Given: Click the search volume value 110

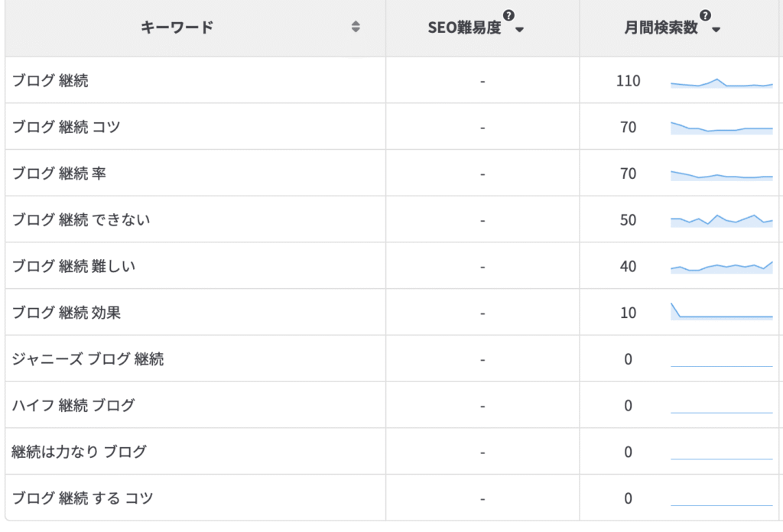Looking at the screenshot, I should (629, 81).
